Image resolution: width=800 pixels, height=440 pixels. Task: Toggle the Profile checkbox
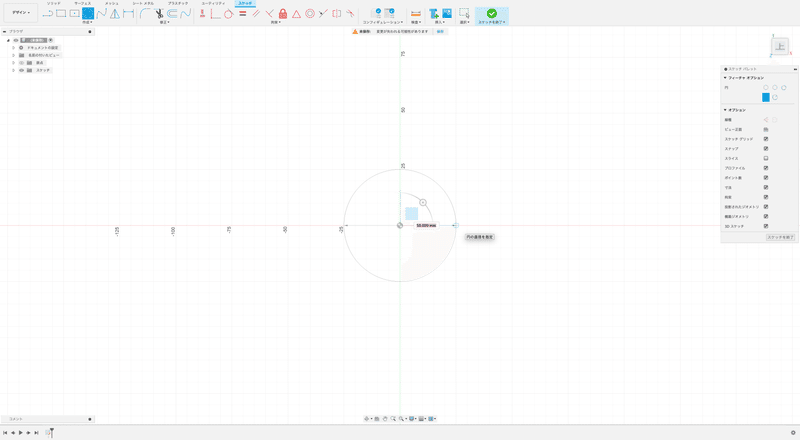pos(766,168)
